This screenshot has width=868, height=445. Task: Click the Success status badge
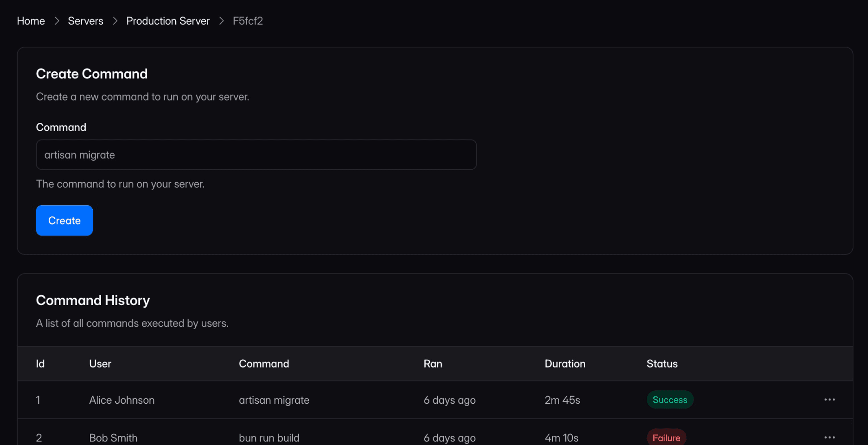click(670, 400)
